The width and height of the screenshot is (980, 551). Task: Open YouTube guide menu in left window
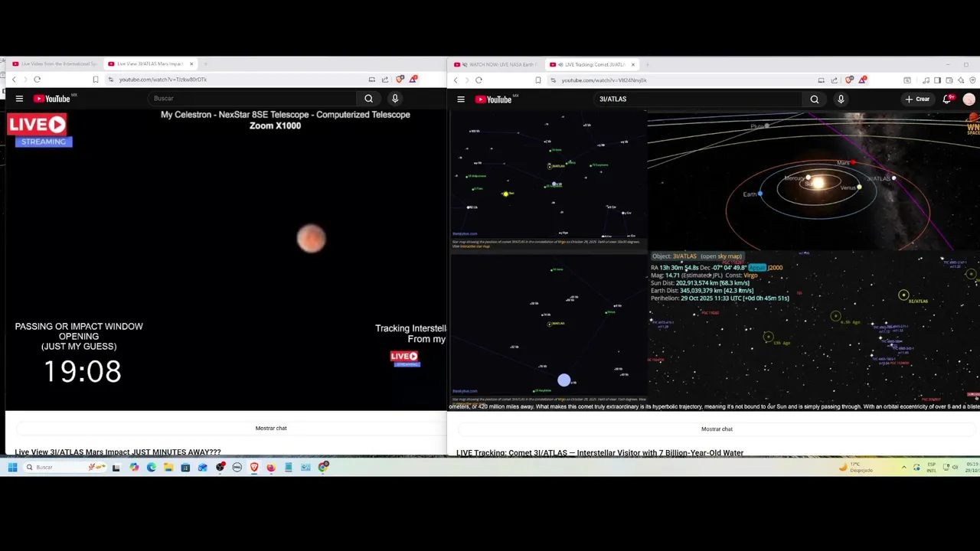[x=19, y=99]
